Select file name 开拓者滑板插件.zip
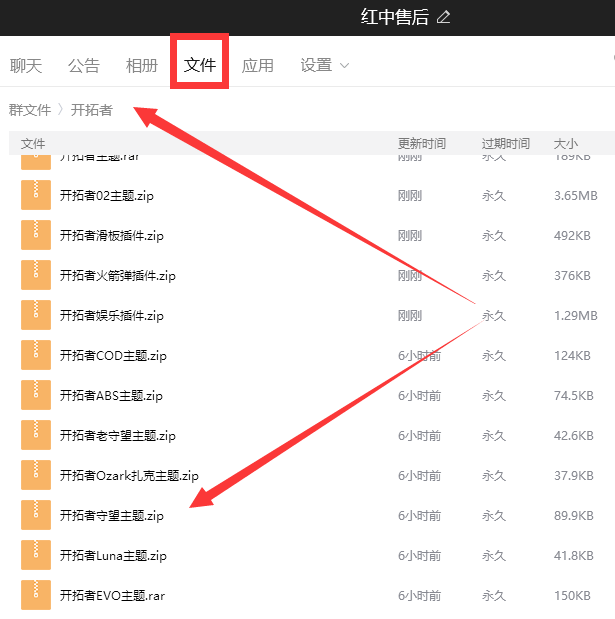 [x=112, y=236]
